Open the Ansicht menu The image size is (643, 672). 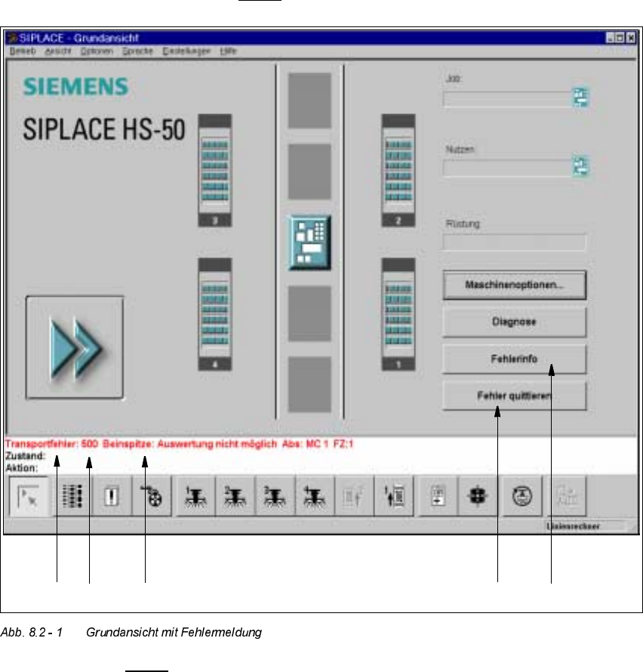click(58, 51)
